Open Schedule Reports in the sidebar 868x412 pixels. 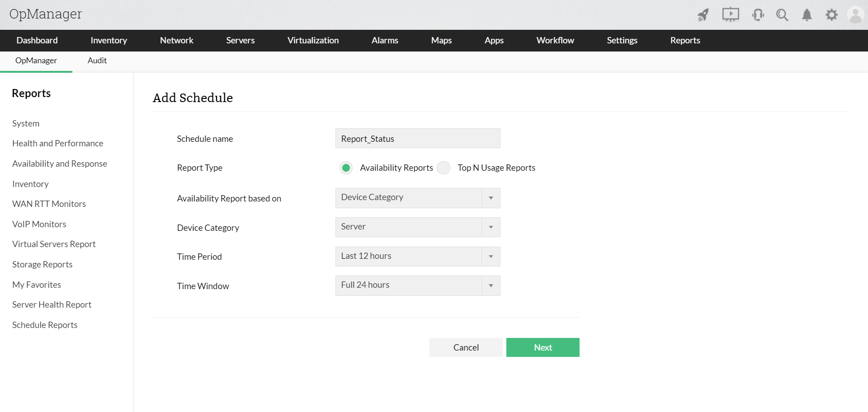[45, 325]
